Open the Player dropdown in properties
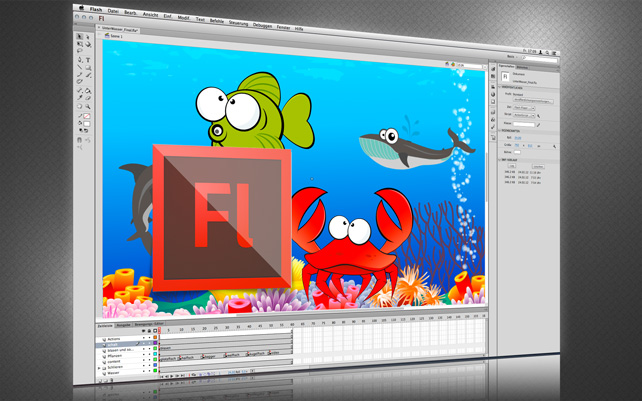This screenshot has width=642, height=401. pyautogui.click(x=524, y=108)
